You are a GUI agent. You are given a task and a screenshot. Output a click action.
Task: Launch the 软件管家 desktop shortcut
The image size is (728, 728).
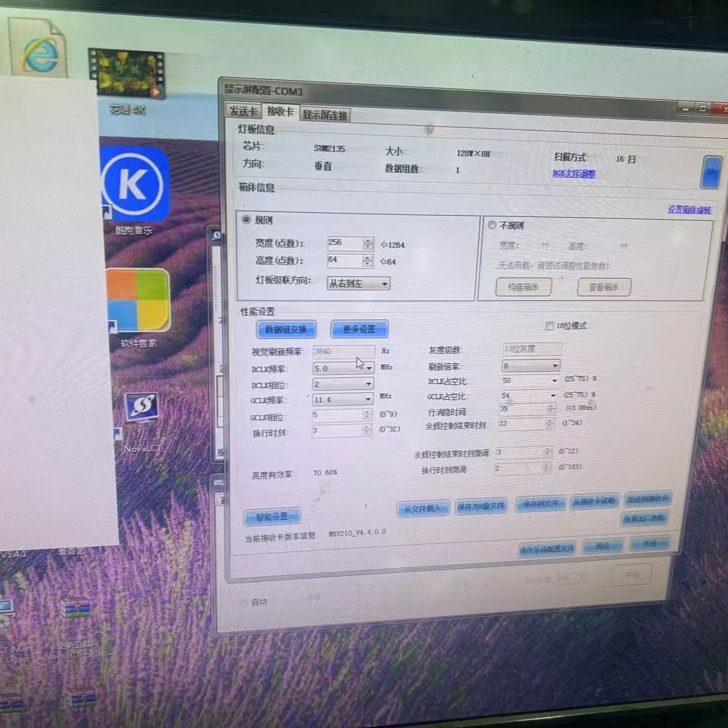click(138, 299)
